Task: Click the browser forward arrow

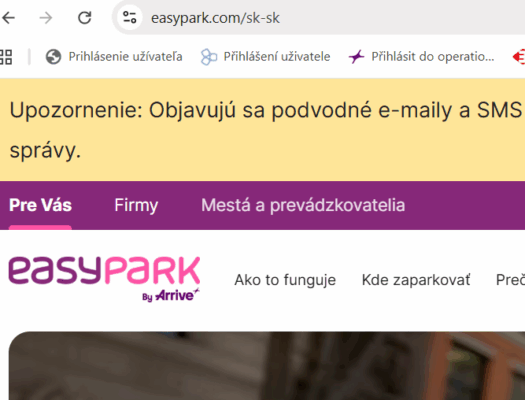Action: (x=46, y=18)
